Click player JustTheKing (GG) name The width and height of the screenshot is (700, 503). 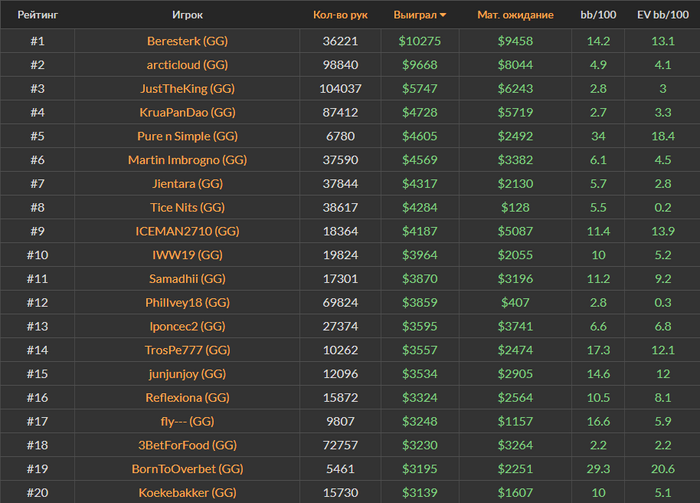[189, 89]
